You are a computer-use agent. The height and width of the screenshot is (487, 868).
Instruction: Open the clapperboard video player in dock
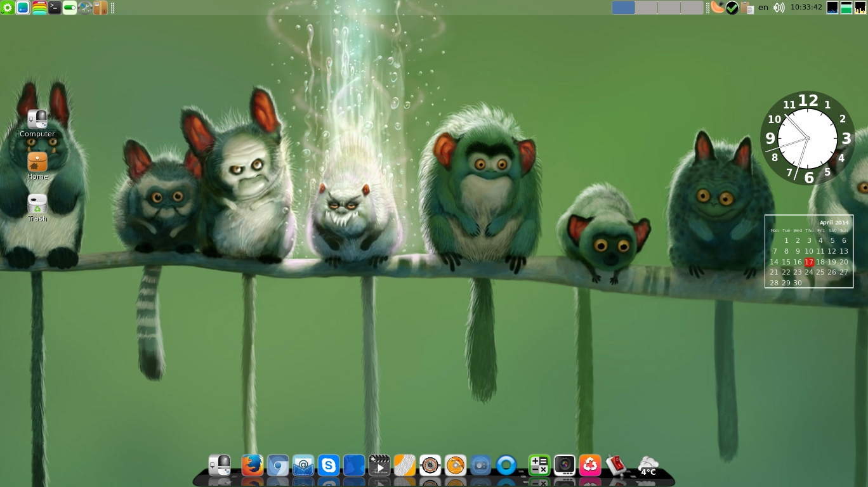pyautogui.click(x=379, y=465)
